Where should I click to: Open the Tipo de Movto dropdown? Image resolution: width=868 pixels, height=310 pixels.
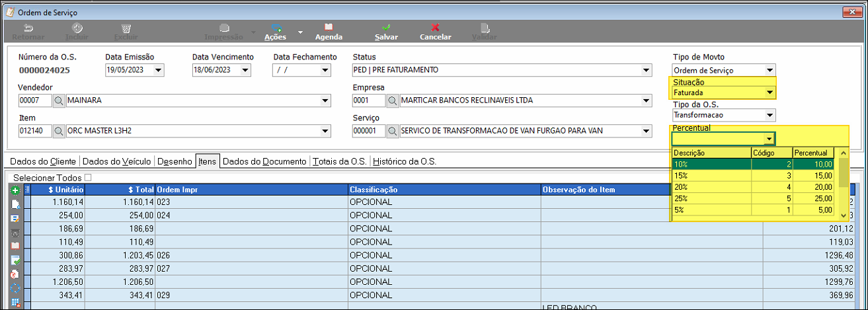click(769, 70)
